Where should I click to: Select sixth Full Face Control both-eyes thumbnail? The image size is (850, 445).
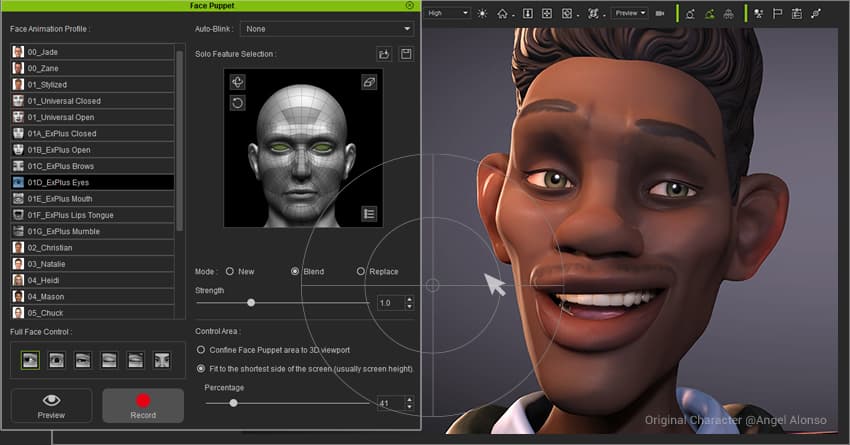(x=162, y=360)
